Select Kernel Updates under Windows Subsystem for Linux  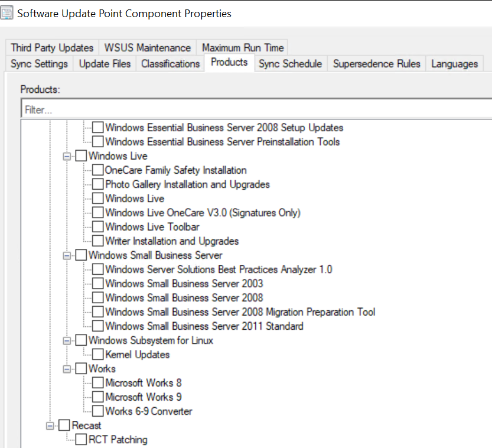[x=97, y=354]
